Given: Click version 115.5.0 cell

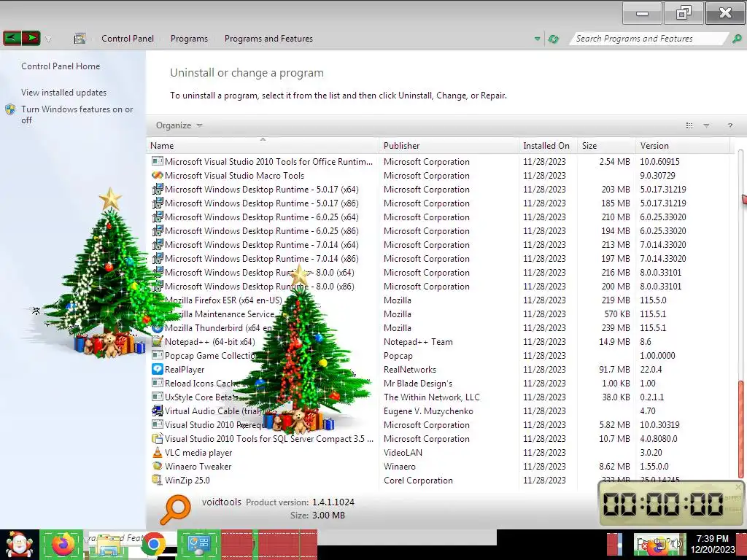Looking at the screenshot, I should click(x=653, y=300).
